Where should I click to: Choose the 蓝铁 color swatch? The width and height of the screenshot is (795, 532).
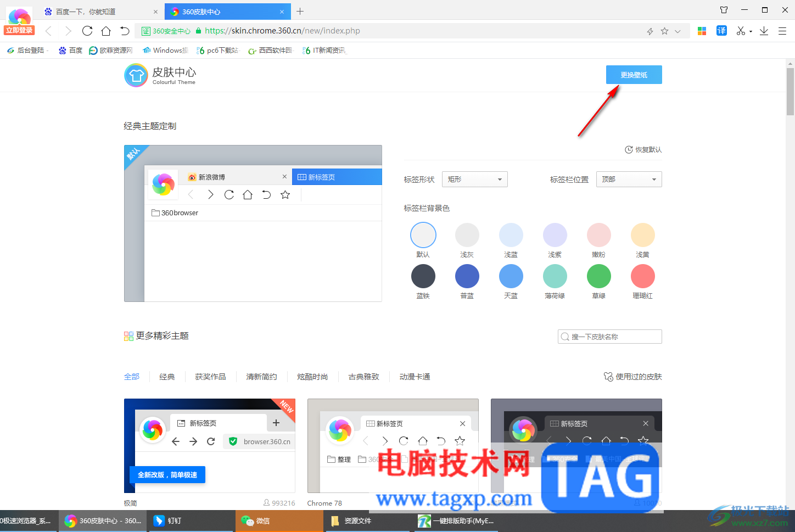(423, 276)
